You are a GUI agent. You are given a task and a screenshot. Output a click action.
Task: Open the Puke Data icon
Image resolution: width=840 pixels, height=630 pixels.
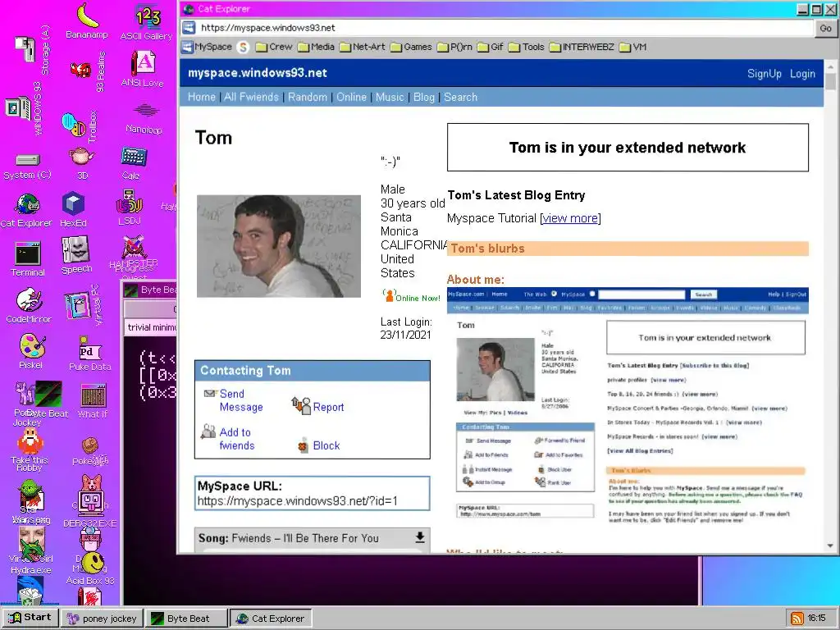pos(89,353)
